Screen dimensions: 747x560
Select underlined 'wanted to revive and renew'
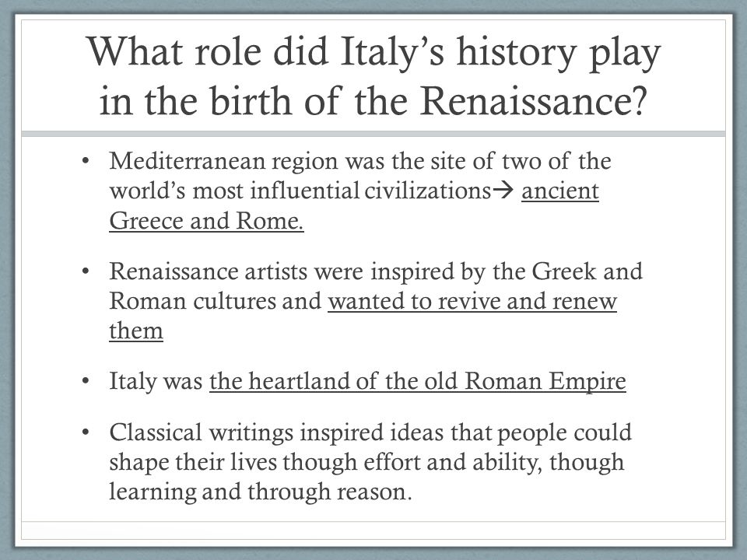coord(472,301)
